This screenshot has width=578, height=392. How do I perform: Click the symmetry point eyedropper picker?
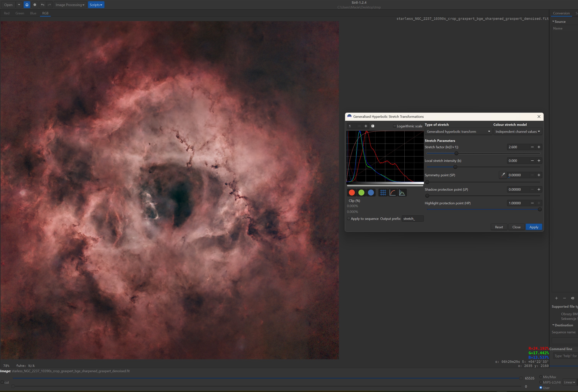pos(503,175)
